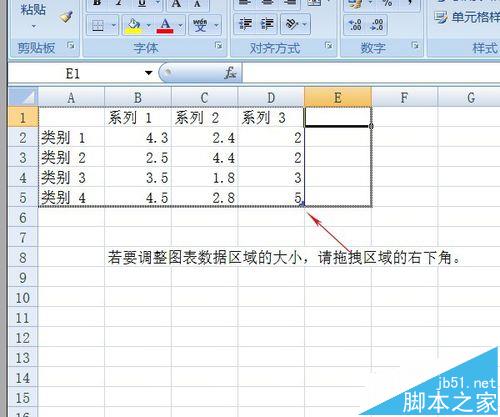Click the borders icon in font group

[x=98, y=25]
